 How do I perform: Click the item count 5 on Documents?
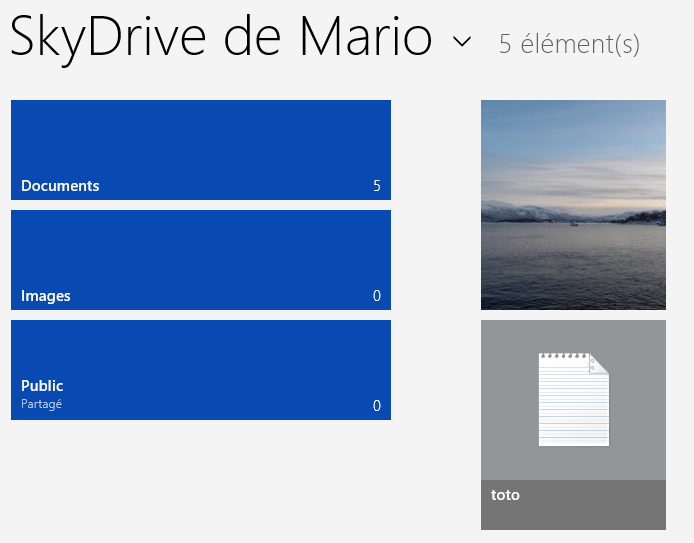pyautogui.click(x=377, y=185)
